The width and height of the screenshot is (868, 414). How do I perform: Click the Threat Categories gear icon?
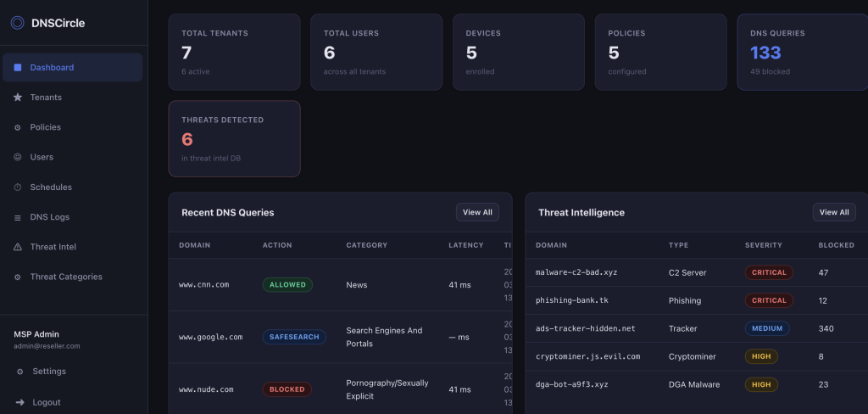click(x=18, y=277)
